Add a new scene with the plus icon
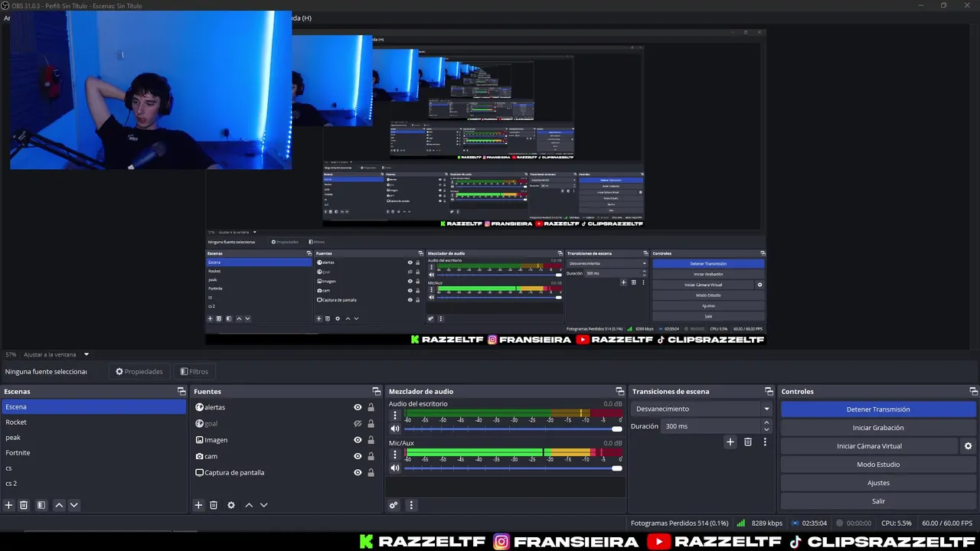The width and height of the screenshot is (980, 551). point(8,505)
